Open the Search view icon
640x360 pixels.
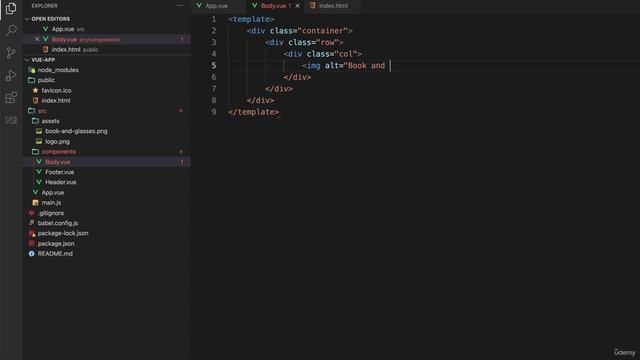click(x=11, y=30)
